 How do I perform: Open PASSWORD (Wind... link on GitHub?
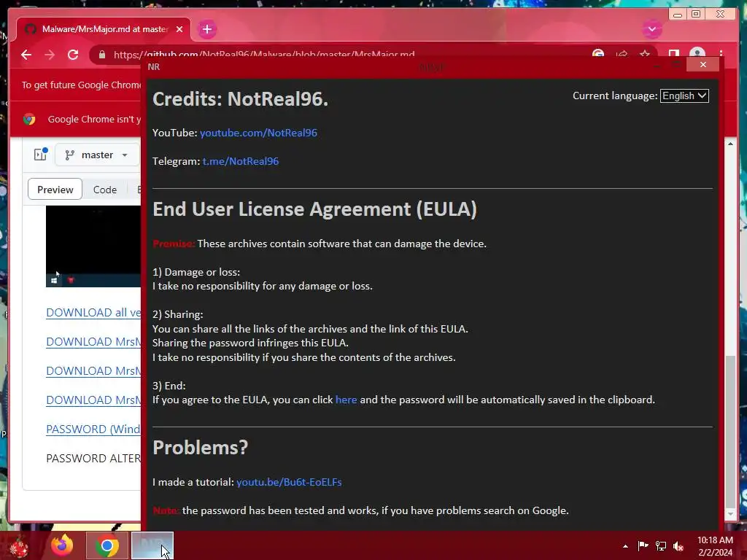(x=93, y=429)
